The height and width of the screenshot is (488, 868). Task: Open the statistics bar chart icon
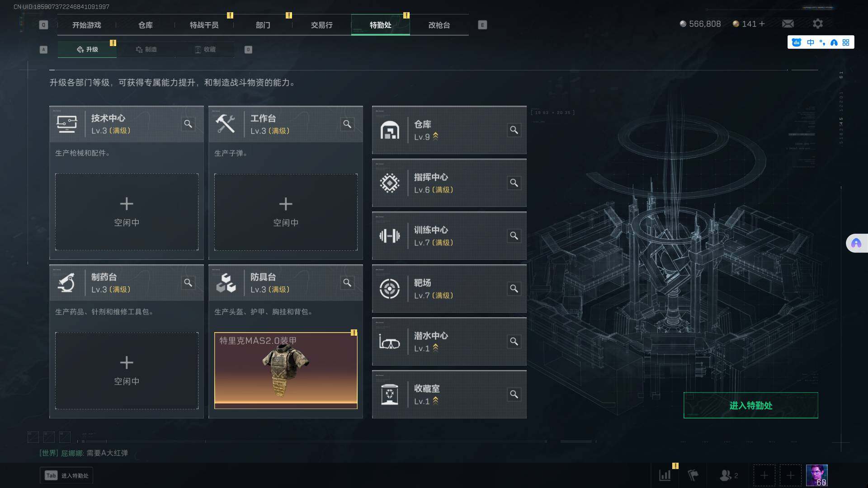[665, 475]
